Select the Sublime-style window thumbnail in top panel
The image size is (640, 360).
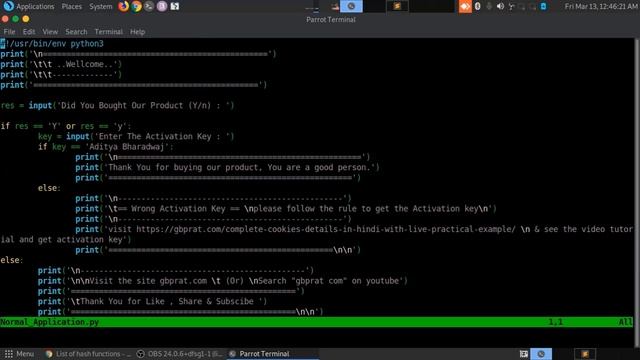[397, 6]
